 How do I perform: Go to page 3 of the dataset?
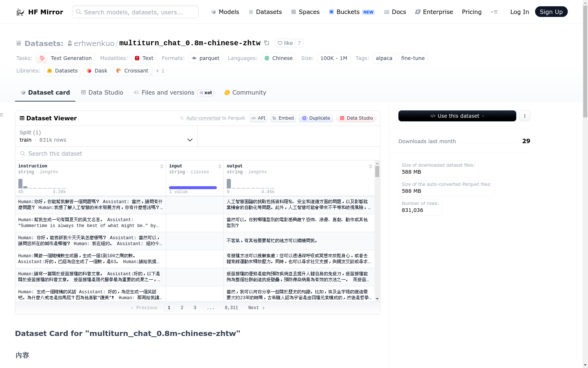[x=195, y=308]
